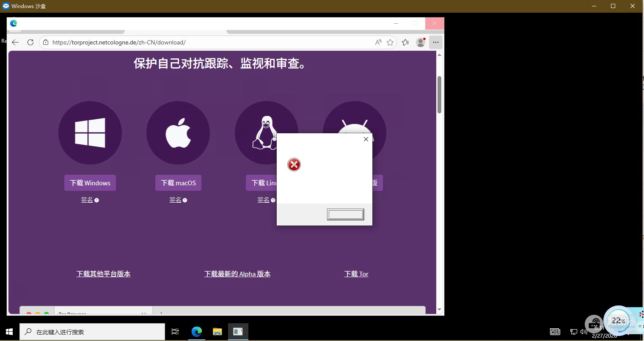644x341 pixels.
Task: Open Read aloud in the address bar
Action: tap(378, 42)
